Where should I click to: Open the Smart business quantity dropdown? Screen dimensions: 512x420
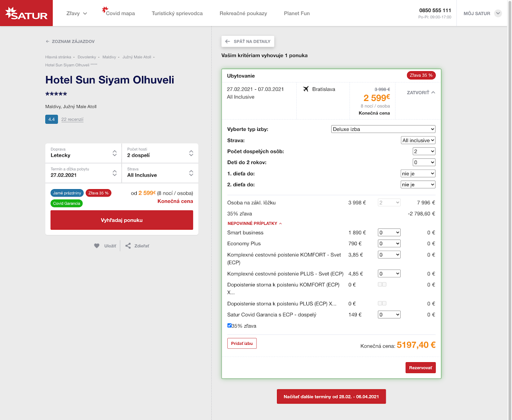pyautogui.click(x=389, y=233)
